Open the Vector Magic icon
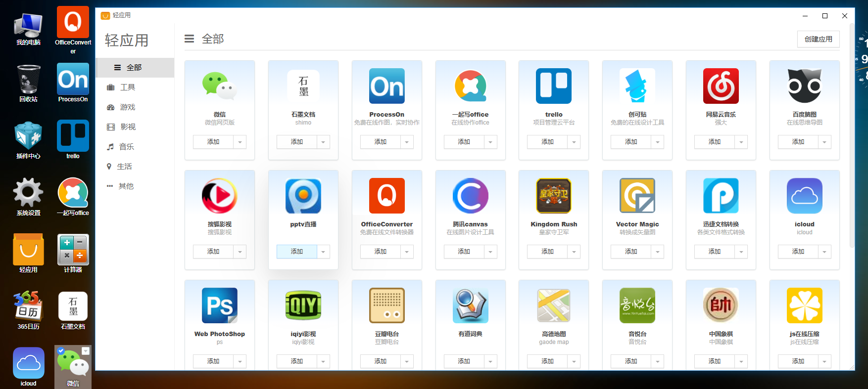Viewport: 868px width, 389px height. click(637, 196)
